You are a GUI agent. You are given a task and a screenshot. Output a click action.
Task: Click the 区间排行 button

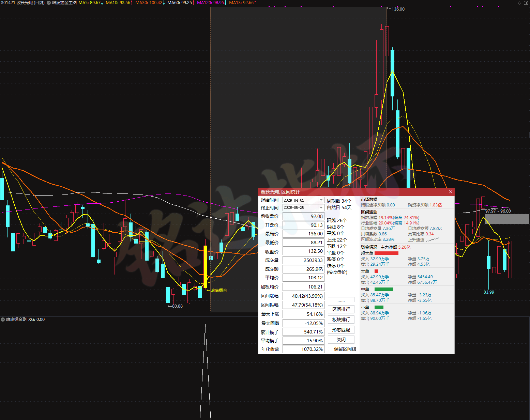click(341, 309)
